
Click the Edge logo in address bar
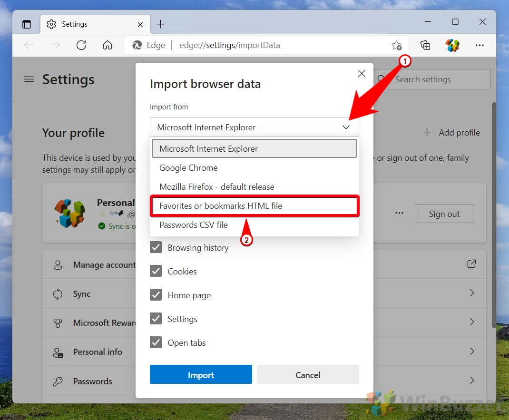pos(137,45)
